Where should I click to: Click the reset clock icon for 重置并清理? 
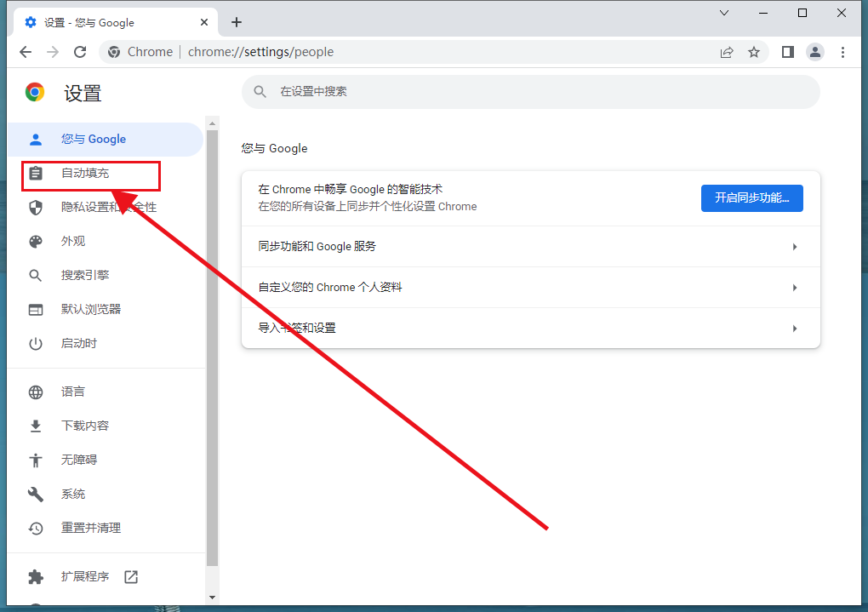36,529
